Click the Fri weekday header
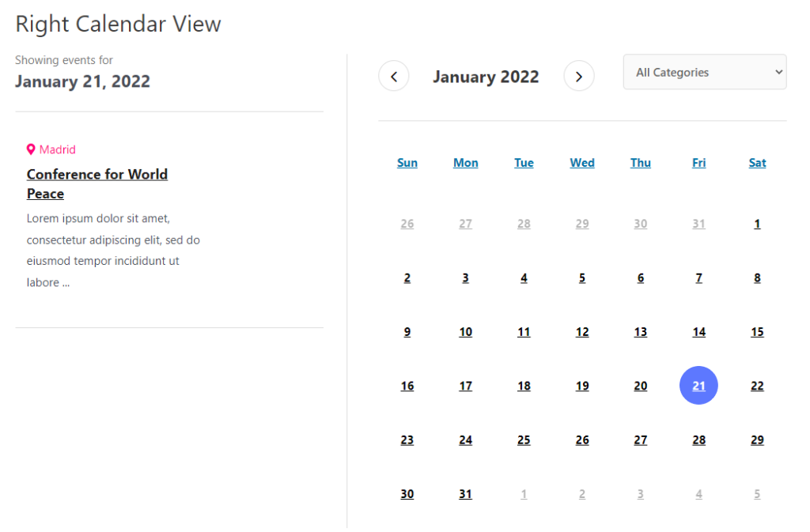 click(x=698, y=163)
